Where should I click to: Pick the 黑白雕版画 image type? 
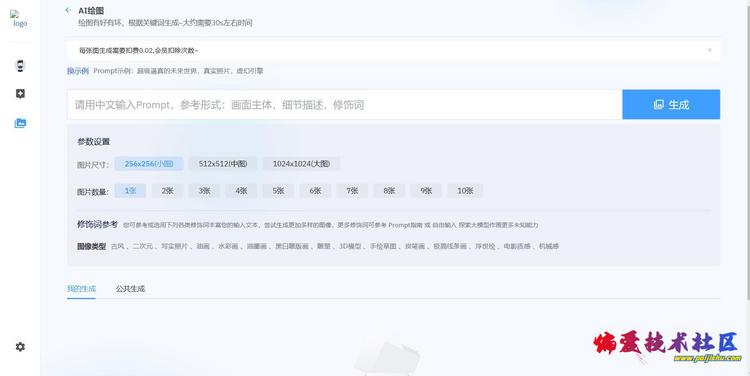292,246
